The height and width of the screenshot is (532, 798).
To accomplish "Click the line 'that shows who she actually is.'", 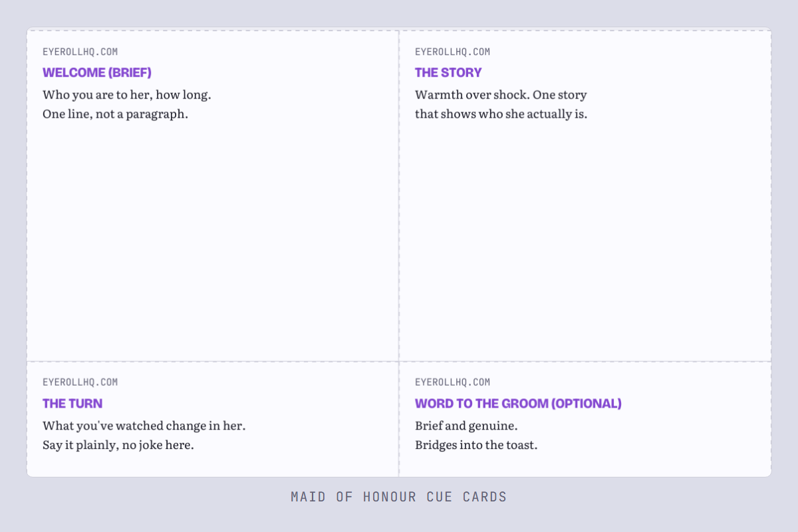I will pos(501,114).
